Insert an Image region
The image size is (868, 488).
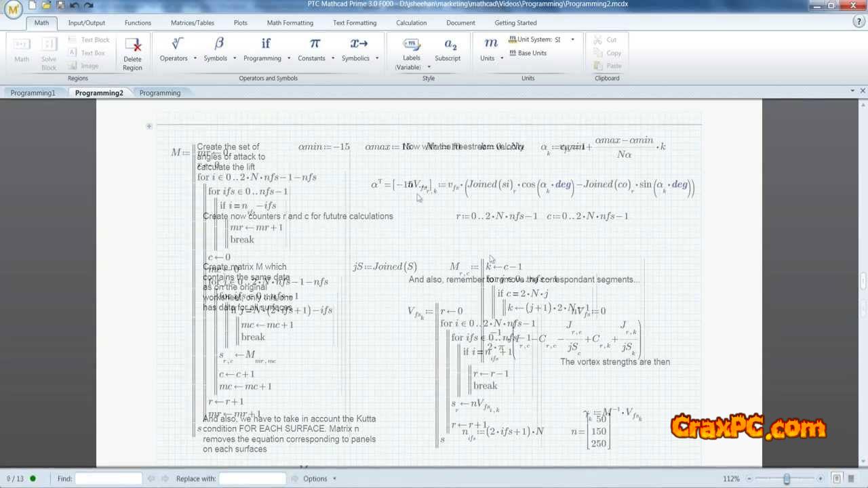(83, 66)
